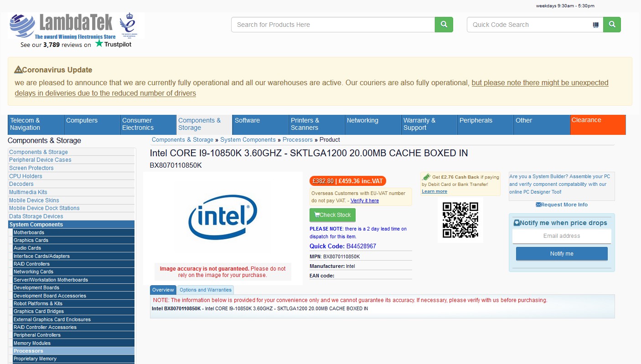
Task: Switch to the Overview tab
Action: pyautogui.click(x=163, y=290)
